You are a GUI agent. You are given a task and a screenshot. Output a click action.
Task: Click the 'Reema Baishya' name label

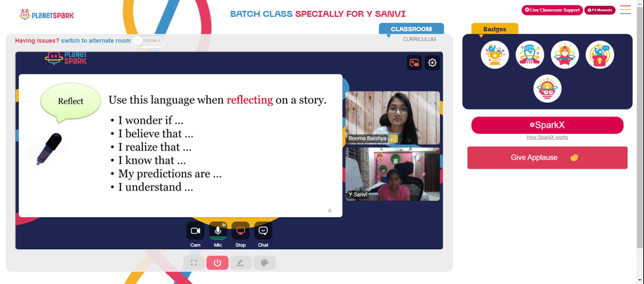(368, 139)
